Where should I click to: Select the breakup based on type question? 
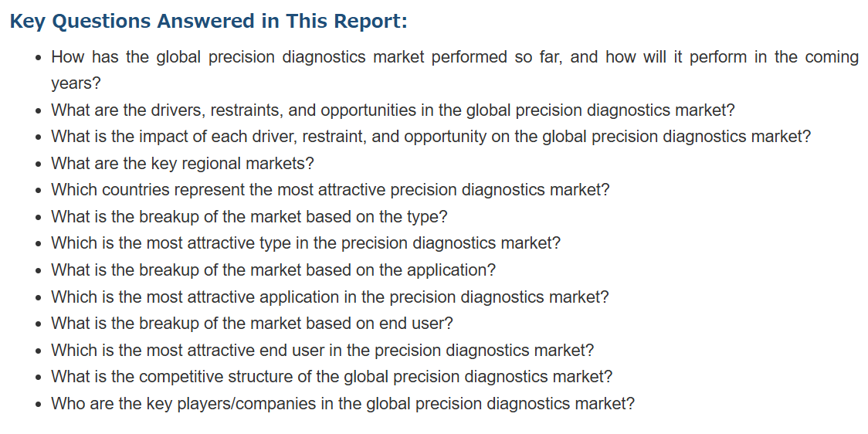[x=249, y=216]
